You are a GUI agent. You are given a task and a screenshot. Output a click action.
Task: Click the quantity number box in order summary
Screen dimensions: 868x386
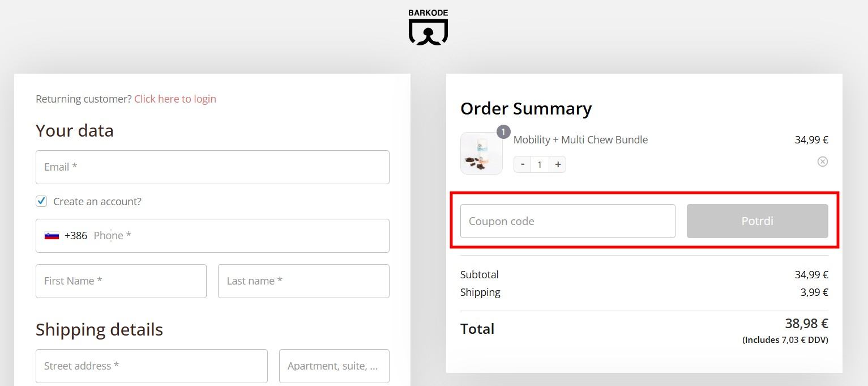(540, 164)
